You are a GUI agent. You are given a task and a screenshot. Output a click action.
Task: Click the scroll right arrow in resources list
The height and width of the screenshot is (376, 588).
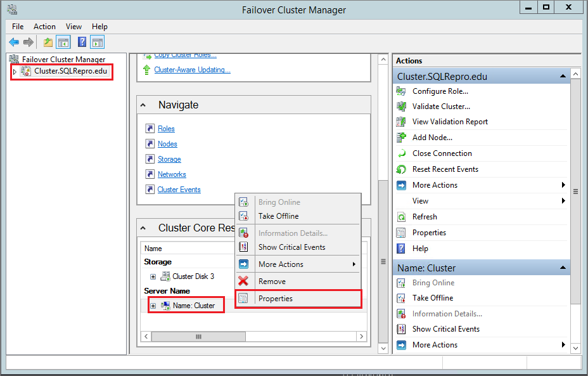point(362,336)
